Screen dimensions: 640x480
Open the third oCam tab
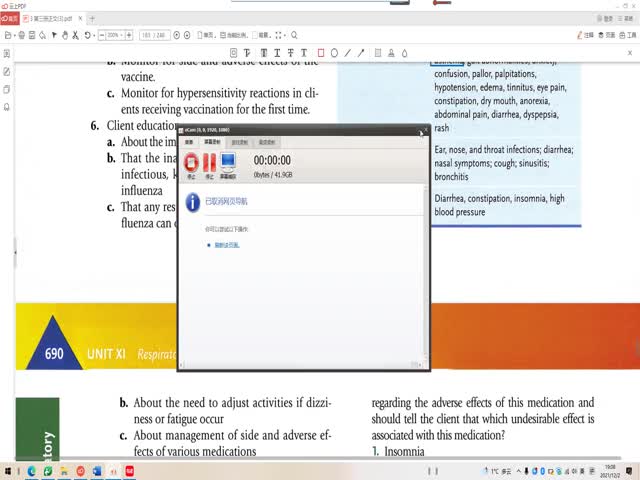tap(240, 142)
